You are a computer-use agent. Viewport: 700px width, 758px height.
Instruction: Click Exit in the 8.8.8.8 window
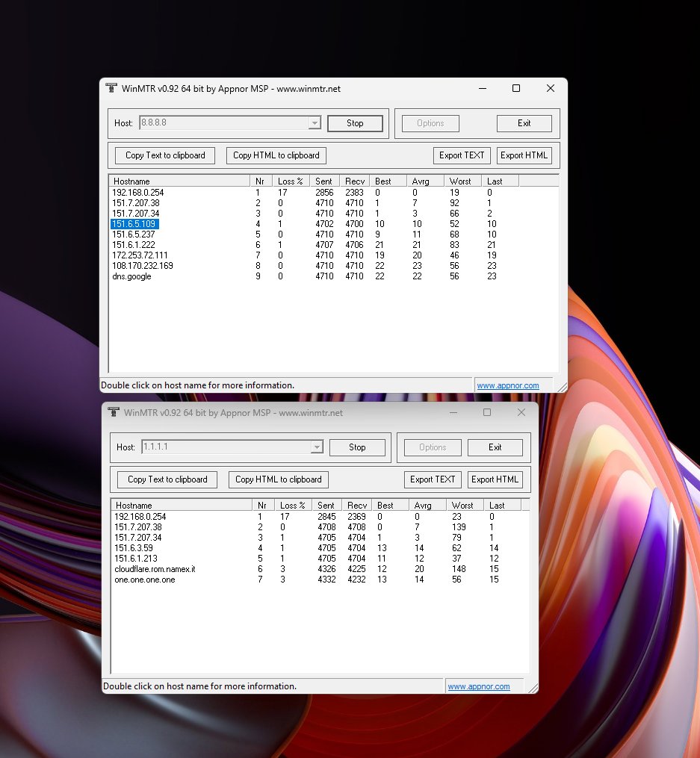coord(524,123)
